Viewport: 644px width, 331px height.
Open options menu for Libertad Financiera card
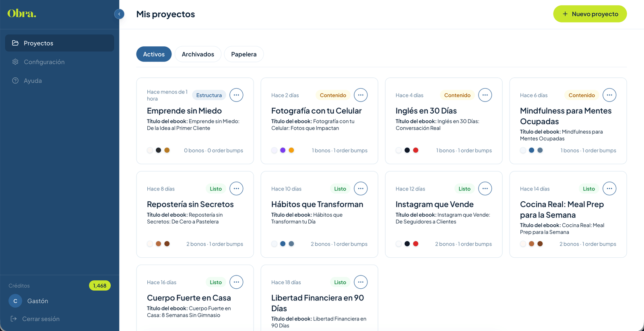(361, 282)
